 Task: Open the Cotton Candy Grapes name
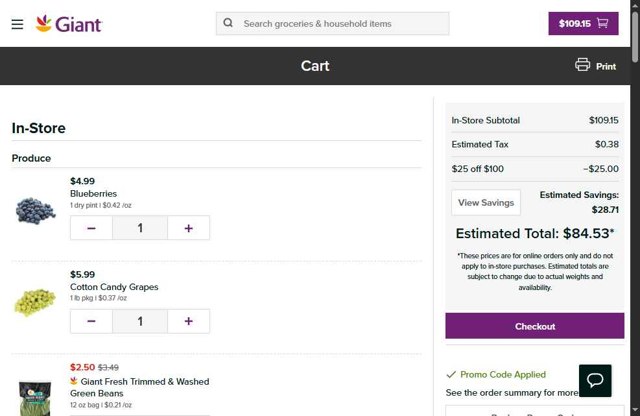[x=114, y=287]
